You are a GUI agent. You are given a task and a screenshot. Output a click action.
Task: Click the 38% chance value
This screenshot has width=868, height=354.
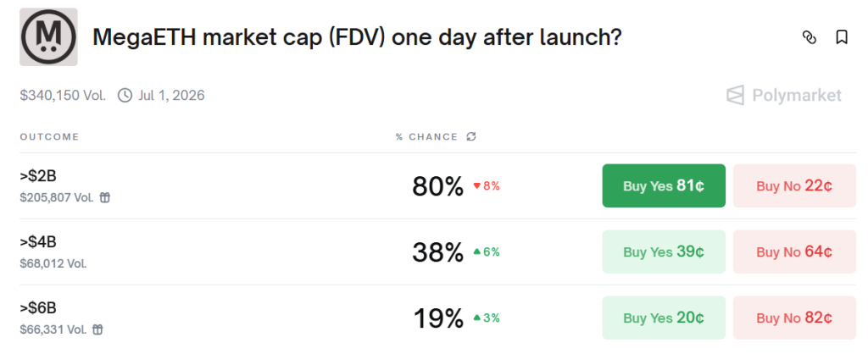(x=437, y=252)
